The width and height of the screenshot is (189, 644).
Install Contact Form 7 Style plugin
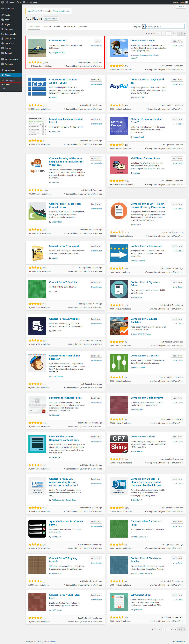pyautogui.click(x=177, y=41)
